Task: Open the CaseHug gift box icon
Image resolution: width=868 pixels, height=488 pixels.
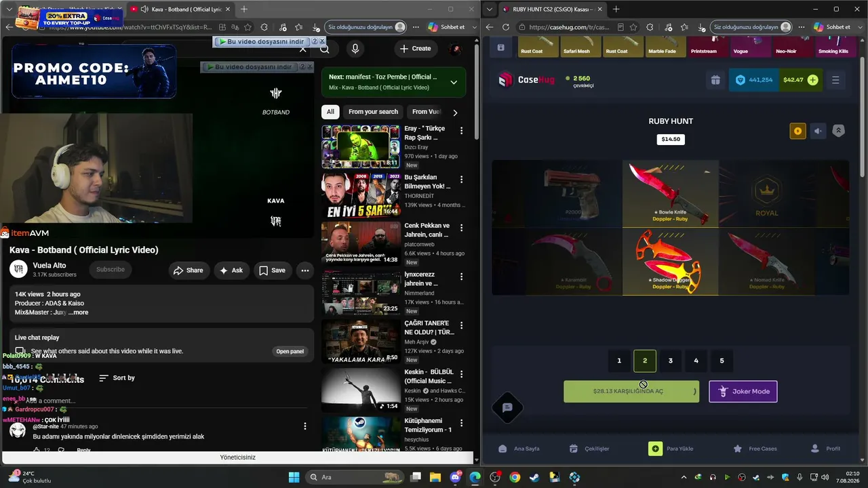Action: click(715, 80)
